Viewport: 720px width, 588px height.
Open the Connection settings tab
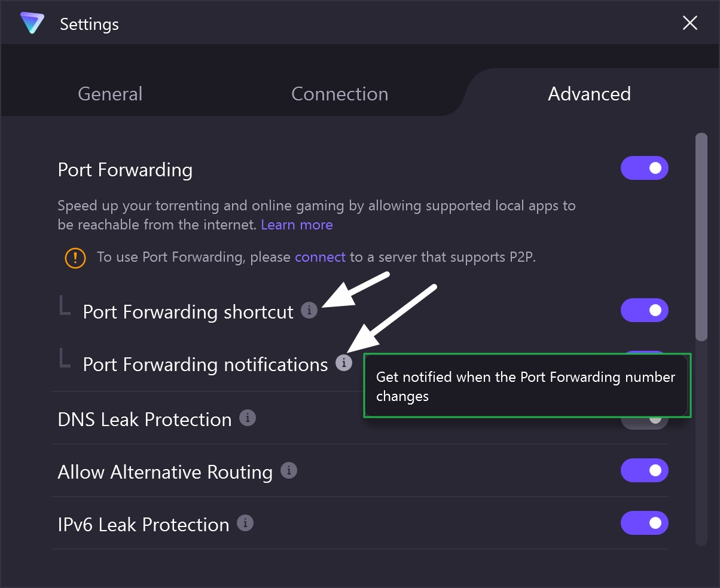tap(339, 94)
